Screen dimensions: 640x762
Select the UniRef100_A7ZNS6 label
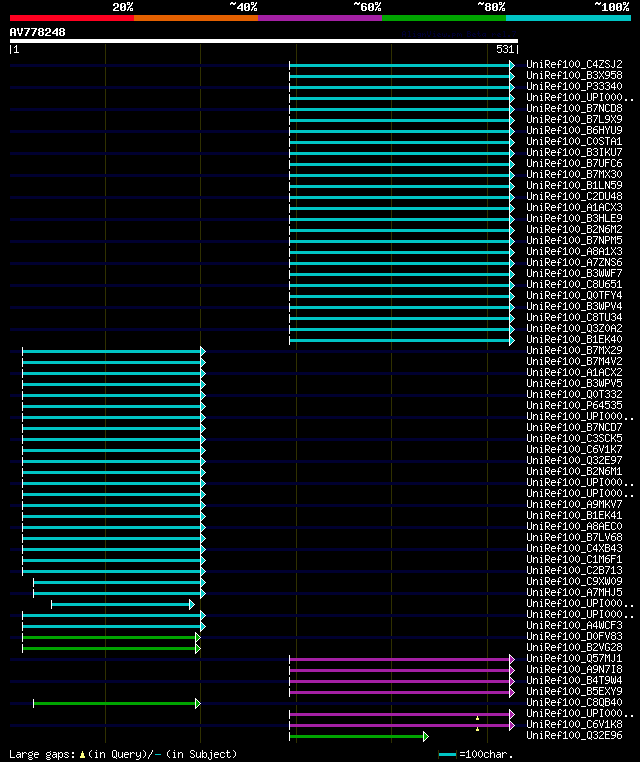click(x=574, y=262)
